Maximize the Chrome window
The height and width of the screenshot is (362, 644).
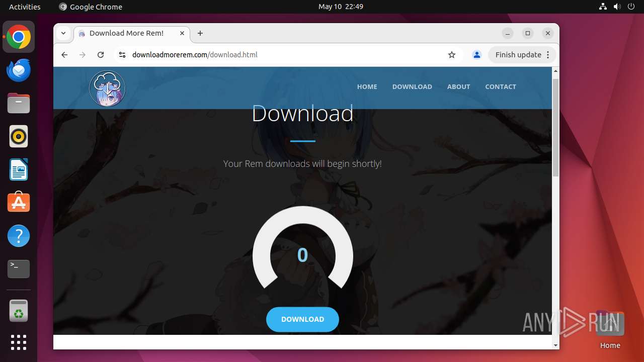528,33
